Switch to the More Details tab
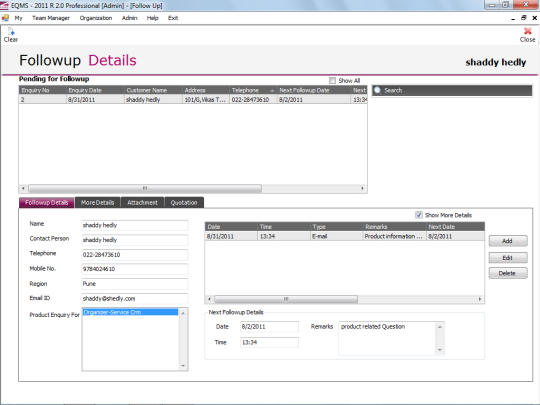This screenshot has height=405, width=540. (x=97, y=202)
